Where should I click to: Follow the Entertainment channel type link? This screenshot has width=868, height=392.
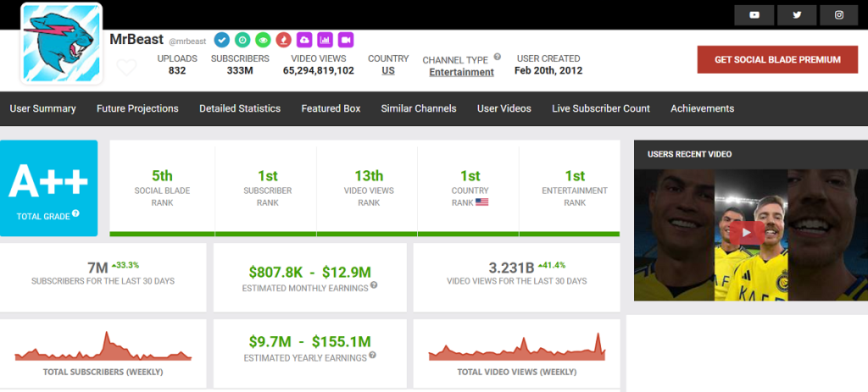click(462, 72)
